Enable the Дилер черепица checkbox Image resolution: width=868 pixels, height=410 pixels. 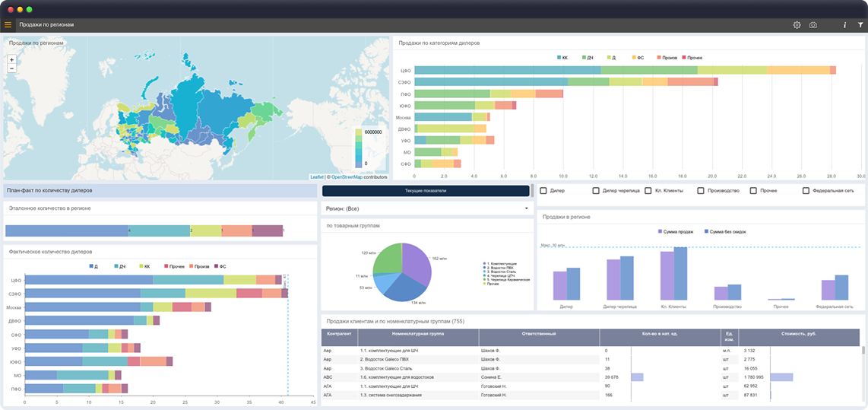click(596, 191)
